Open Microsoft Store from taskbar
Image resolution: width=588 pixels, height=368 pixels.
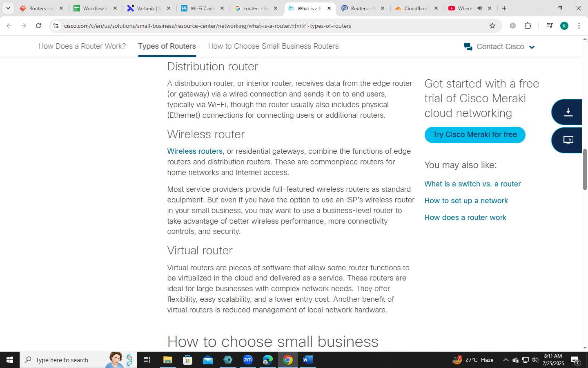(x=187, y=360)
